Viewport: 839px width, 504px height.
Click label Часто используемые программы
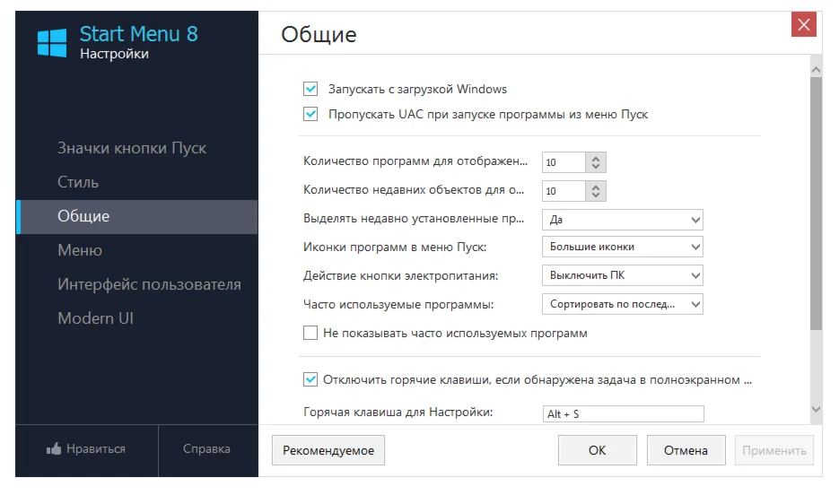[x=398, y=304]
